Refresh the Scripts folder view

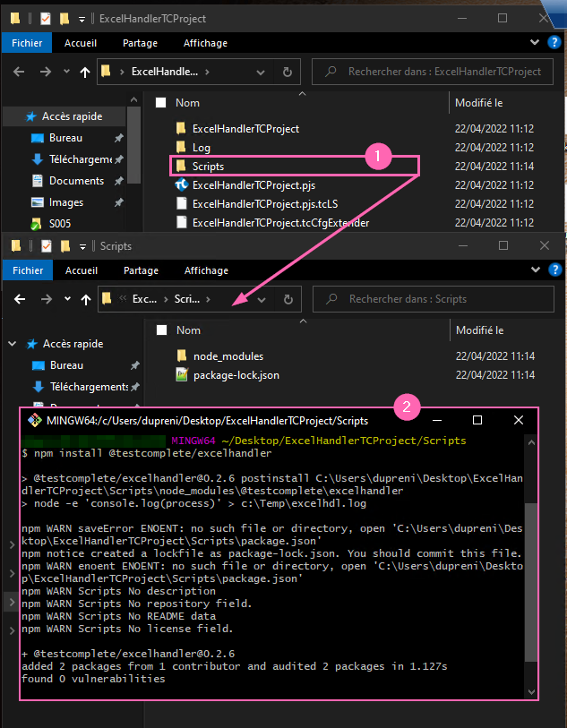(288, 299)
